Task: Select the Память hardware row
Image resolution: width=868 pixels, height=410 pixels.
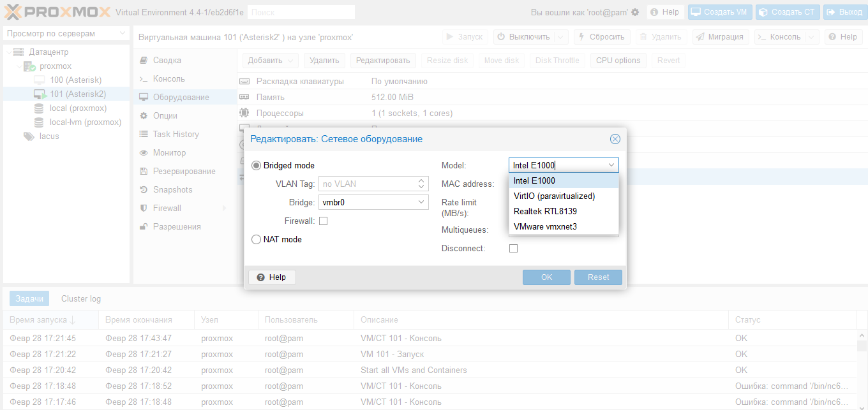Action: coord(552,97)
